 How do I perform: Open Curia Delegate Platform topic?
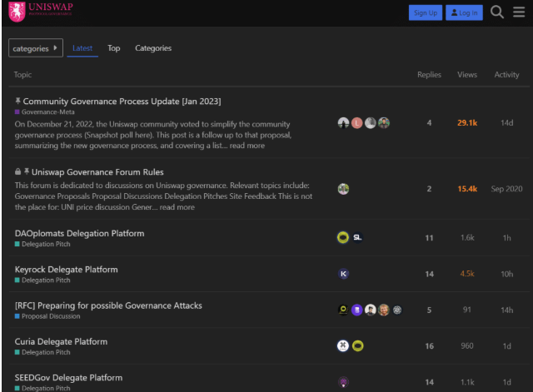click(x=61, y=341)
